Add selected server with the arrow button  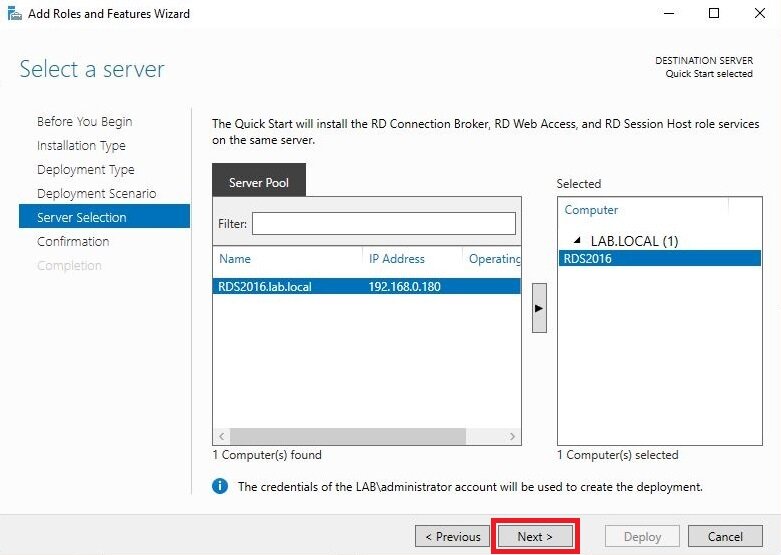click(539, 308)
